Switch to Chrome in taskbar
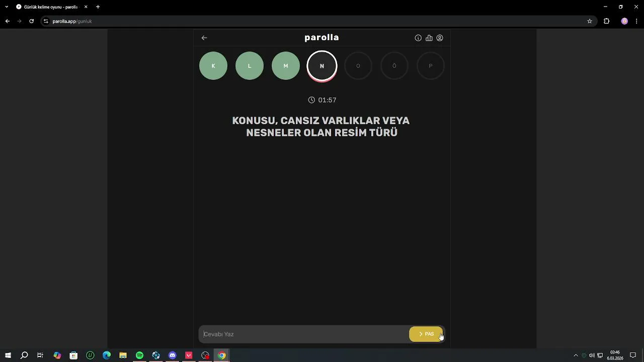This screenshot has height=362, width=644. [x=222, y=355]
